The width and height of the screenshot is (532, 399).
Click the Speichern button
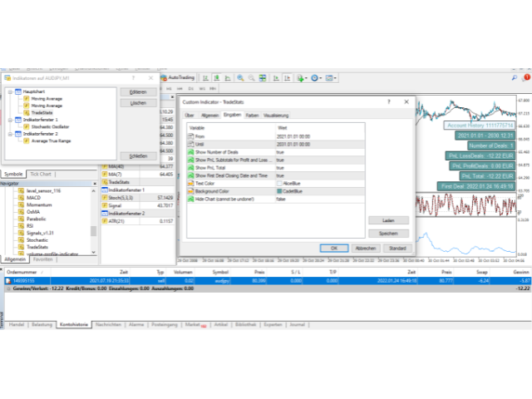click(x=388, y=234)
